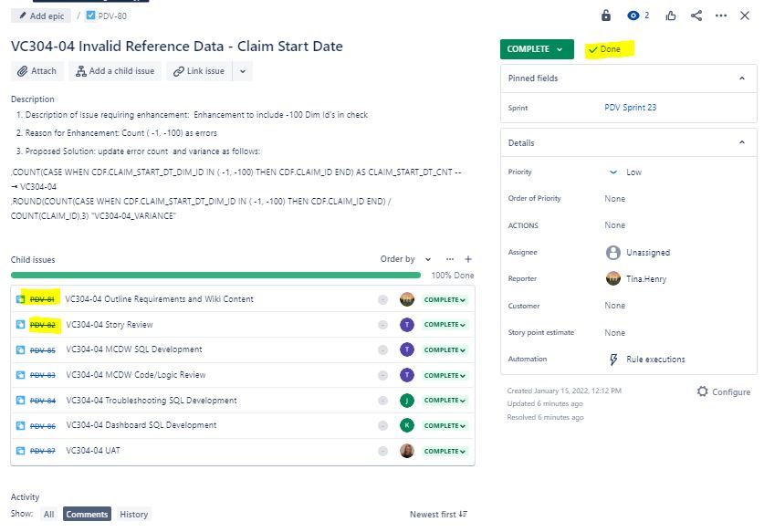Click green K avatar on Dashboard SQL row
764x532 pixels.
tap(407, 425)
